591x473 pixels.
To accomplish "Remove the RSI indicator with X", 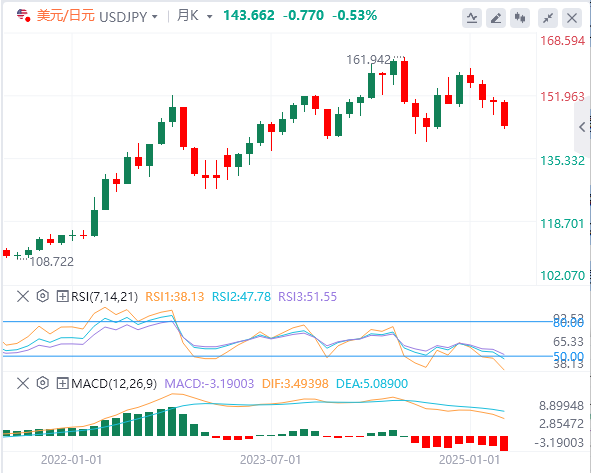I will [x=23, y=296].
